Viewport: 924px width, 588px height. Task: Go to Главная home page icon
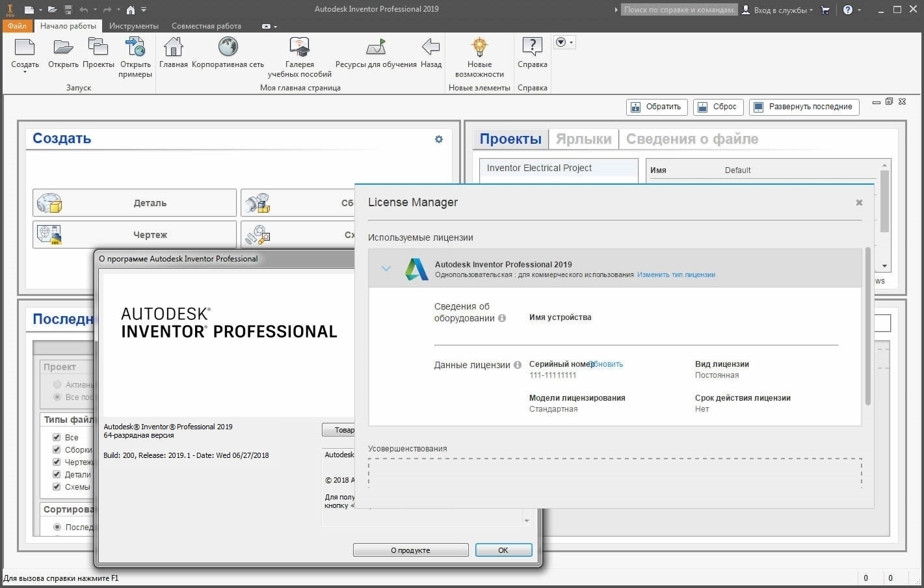174,47
